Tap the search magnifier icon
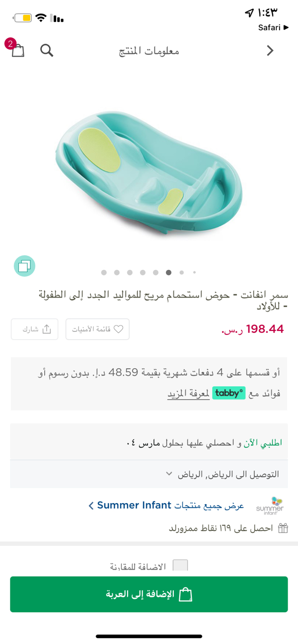The width and height of the screenshot is (298, 644). click(47, 50)
